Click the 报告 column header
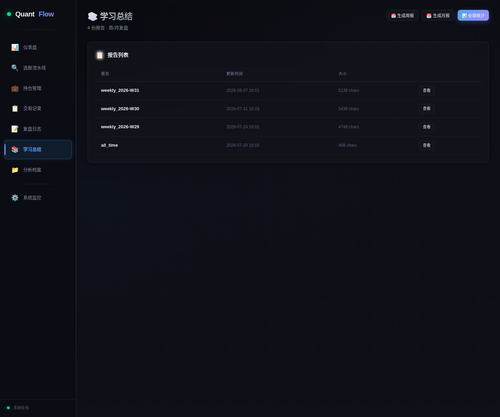This screenshot has width=500, height=417. click(x=105, y=74)
